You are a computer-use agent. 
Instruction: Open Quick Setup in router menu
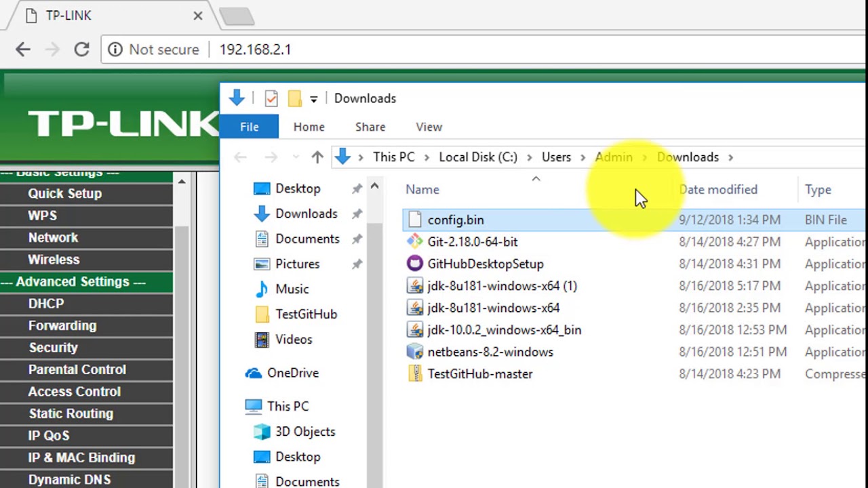coord(65,194)
